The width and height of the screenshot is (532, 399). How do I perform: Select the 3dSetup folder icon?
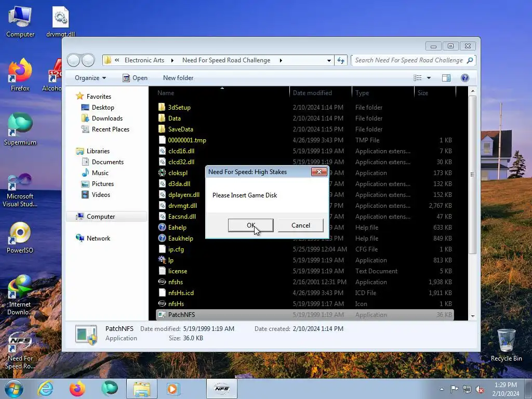(162, 107)
